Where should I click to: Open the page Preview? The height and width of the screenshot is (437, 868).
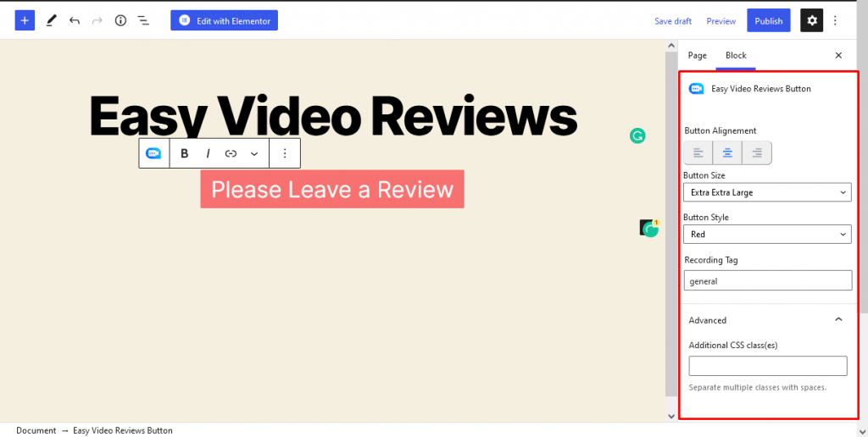[x=721, y=21]
